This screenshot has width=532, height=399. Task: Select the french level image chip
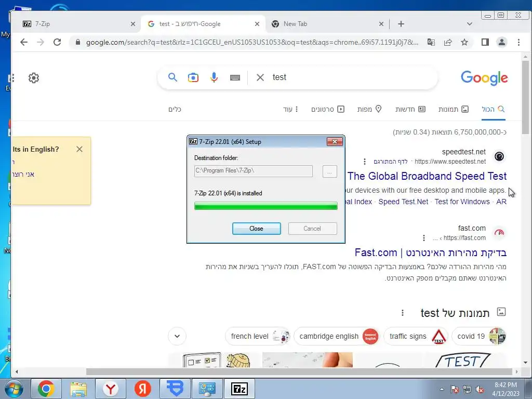258,336
